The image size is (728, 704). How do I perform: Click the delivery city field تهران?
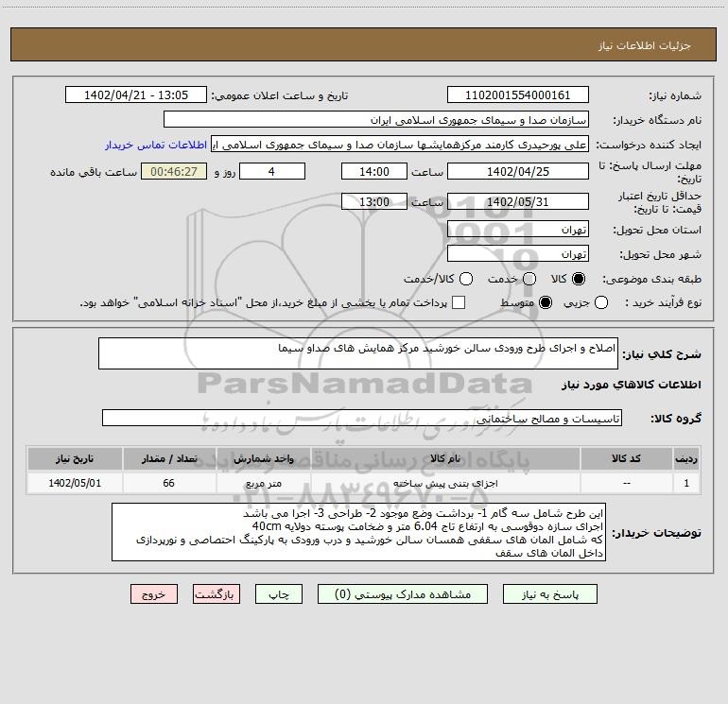(518, 254)
